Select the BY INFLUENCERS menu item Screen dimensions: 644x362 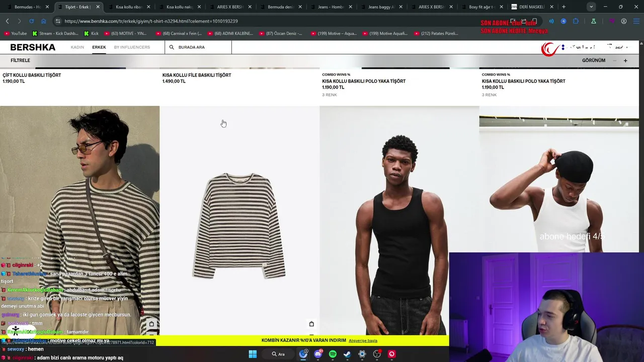[132, 47]
